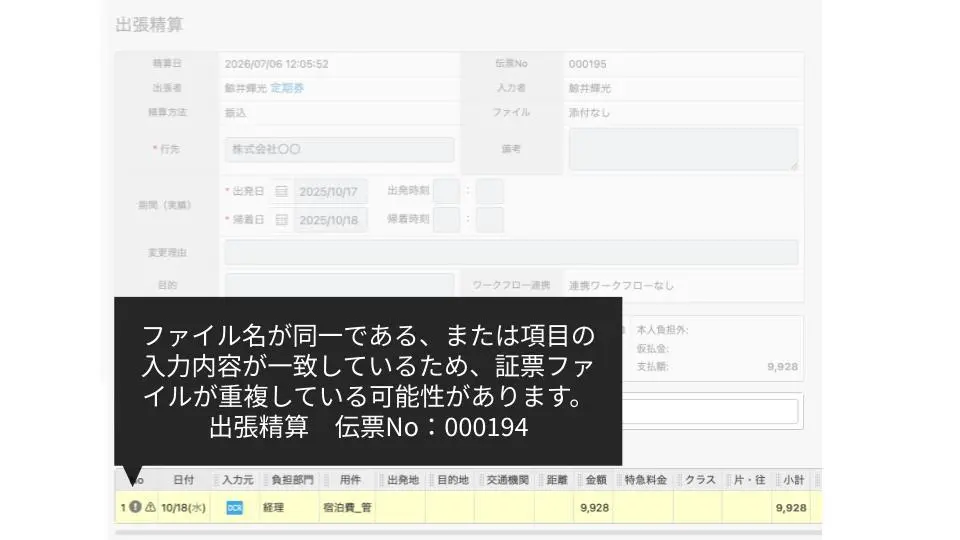The height and width of the screenshot is (540, 960).
Task: Click the 出発時刻 minute box
Action: click(x=490, y=191)
